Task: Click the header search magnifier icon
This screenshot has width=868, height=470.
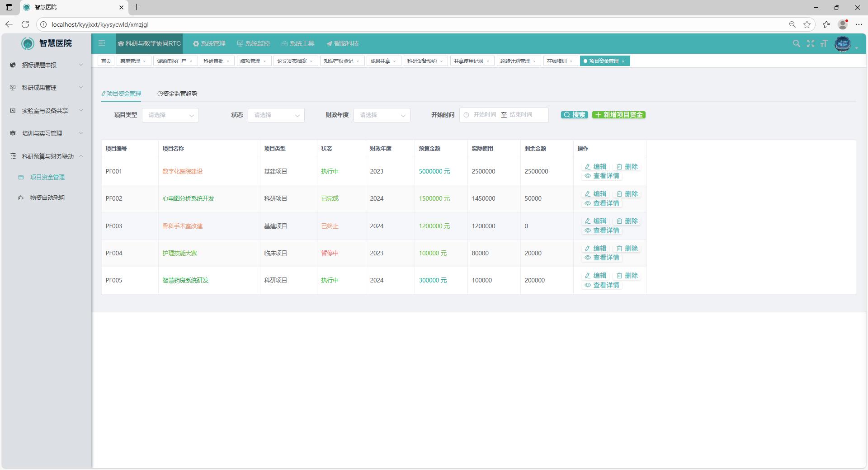Action: pos(796,43)
